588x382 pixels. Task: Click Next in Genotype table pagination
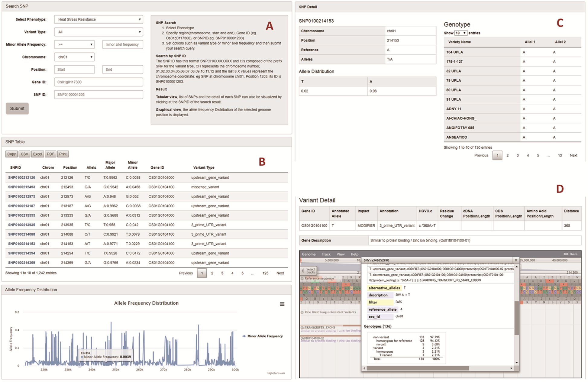(x=573, y=155)
